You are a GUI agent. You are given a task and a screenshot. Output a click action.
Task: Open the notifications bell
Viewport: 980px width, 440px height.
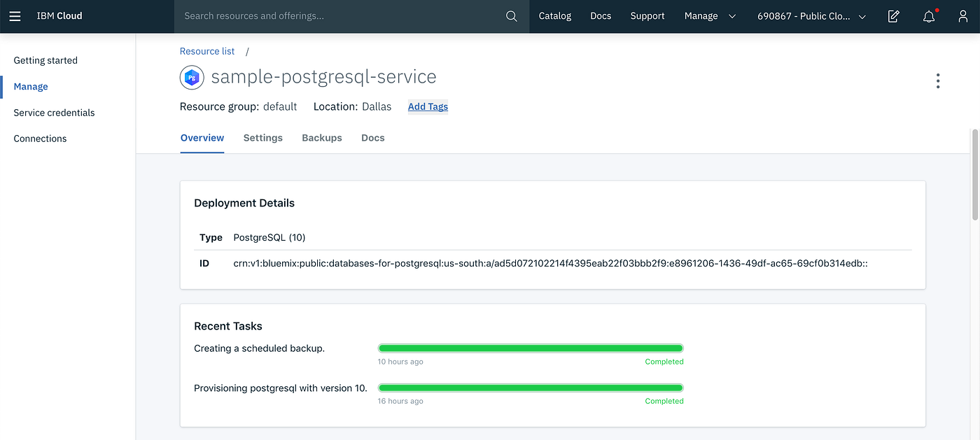[x=929, y=16]
